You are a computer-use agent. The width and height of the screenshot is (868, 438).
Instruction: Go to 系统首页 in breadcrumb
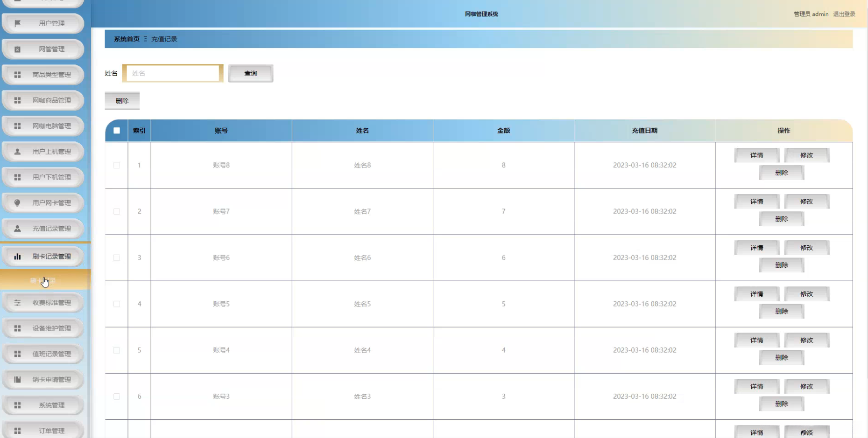coord(127,39)
